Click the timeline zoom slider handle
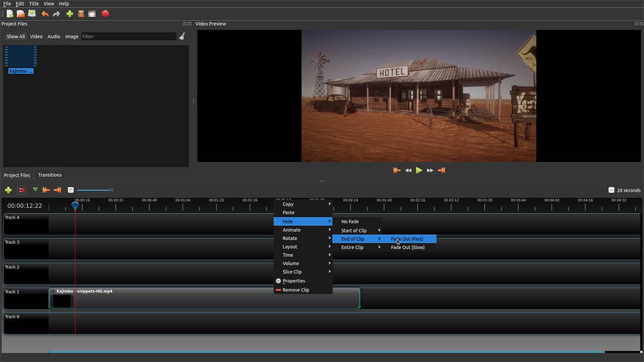644x362 pixels. tap(112, 190)
